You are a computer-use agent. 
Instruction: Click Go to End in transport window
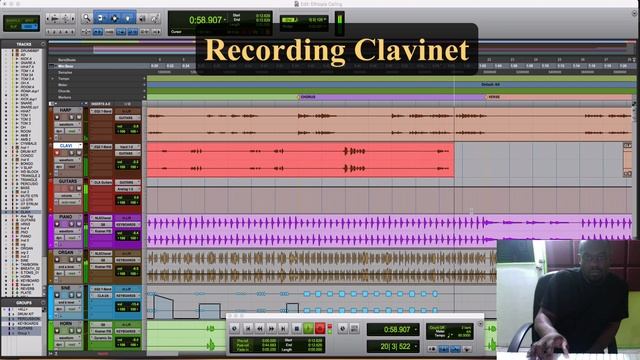[283, 328]
